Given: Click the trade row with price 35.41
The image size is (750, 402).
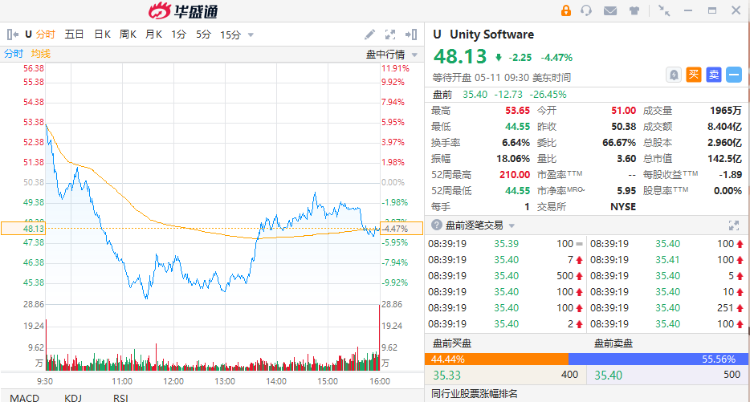Looking at the screenshot, I should (x=667, y=259).
